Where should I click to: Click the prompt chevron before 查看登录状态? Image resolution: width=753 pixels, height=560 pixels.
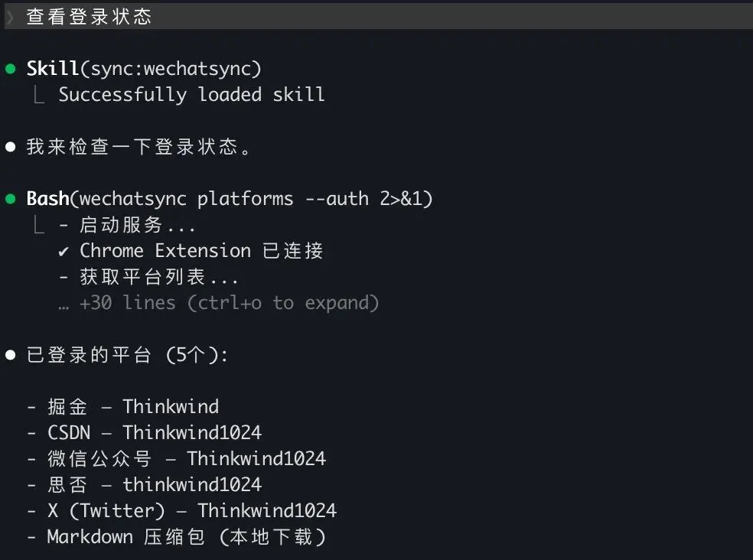[10, 17]
